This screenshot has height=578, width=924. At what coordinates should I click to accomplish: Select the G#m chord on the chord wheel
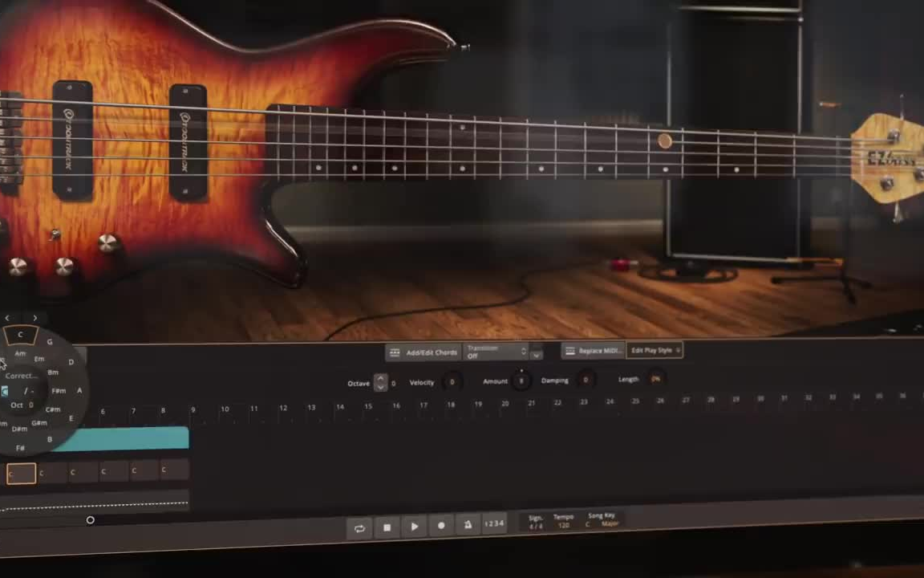[39, 423]
